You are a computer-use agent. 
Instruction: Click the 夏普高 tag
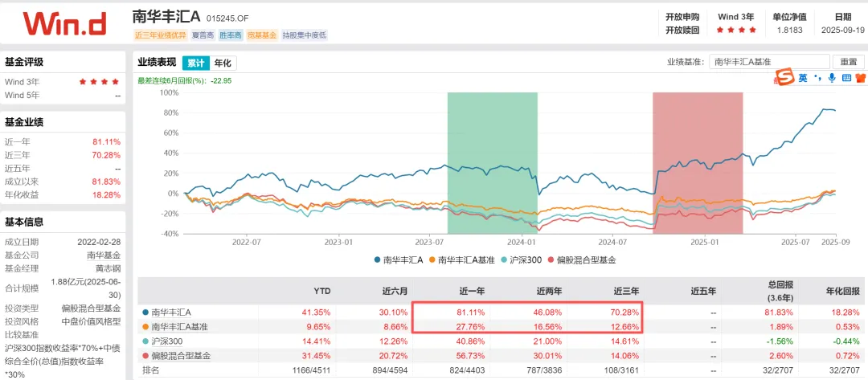tap(202, 35)
